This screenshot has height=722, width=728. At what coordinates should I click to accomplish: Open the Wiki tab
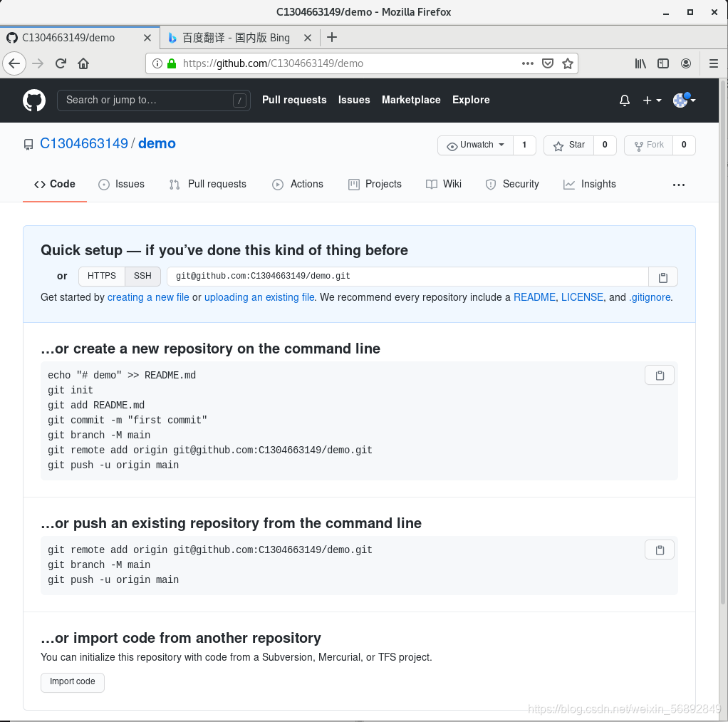(443, 184)
